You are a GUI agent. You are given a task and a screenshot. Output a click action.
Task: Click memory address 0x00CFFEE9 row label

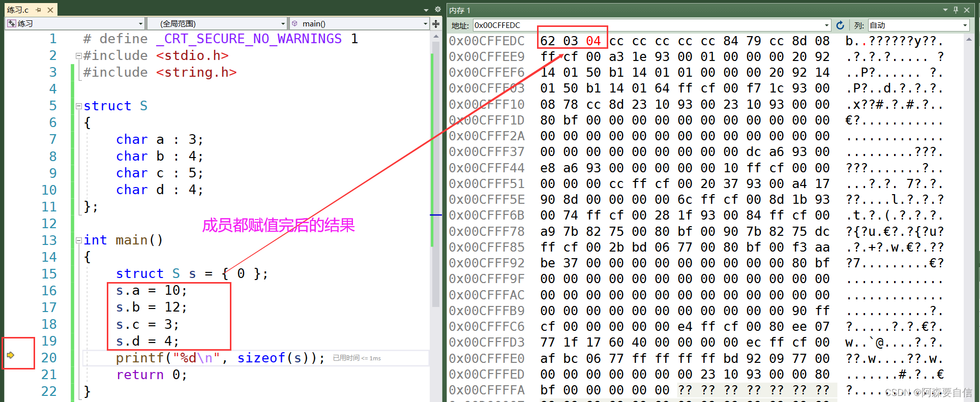pos(486,57)
